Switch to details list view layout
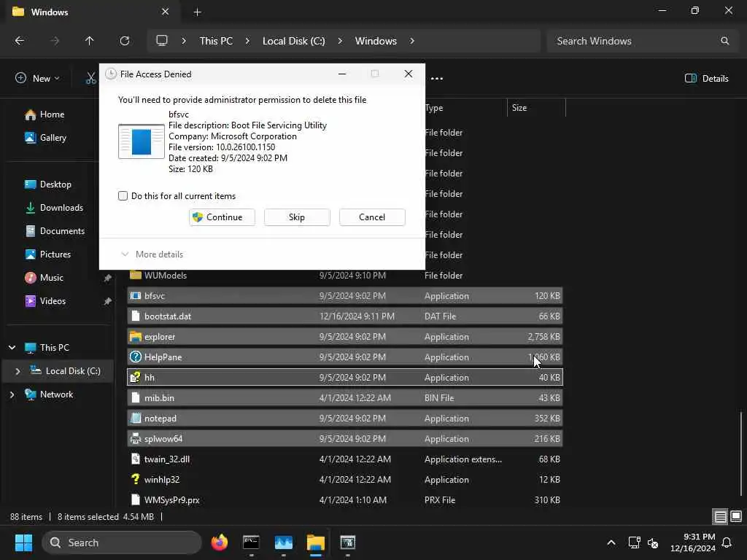Viewport: 747px width, 560px height. [720, 517]
